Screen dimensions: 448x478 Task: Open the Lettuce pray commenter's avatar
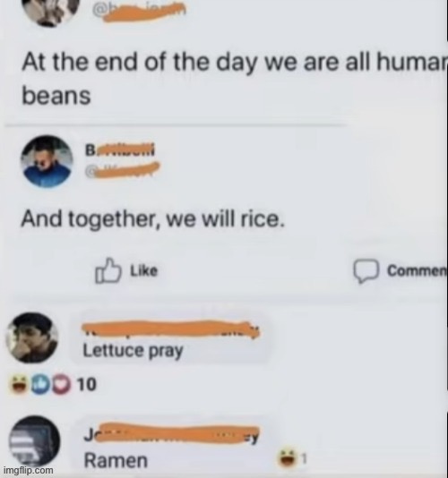[32, 337]
